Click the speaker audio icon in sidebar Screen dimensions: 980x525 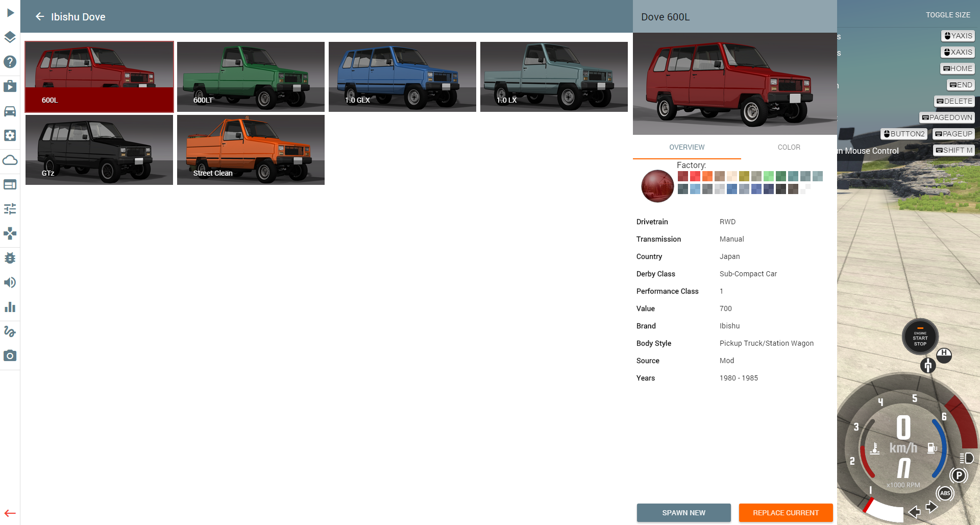[x=10, y=282]
